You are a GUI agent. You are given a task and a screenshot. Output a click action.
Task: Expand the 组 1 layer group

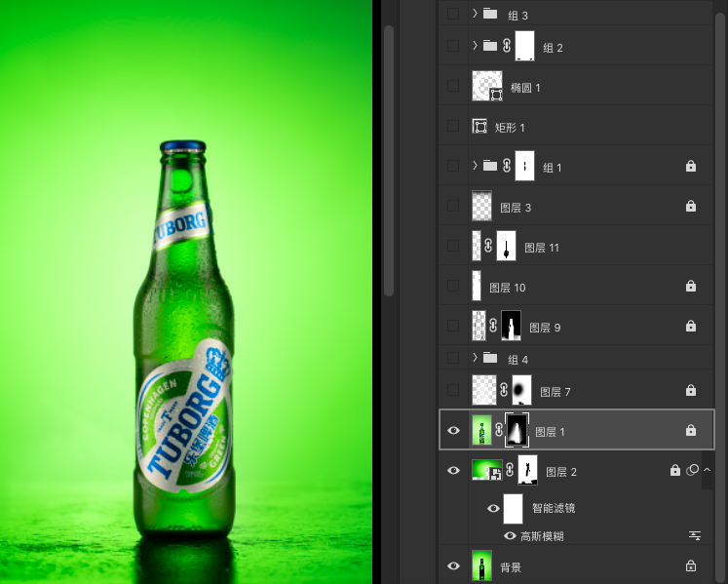[475, 166]
